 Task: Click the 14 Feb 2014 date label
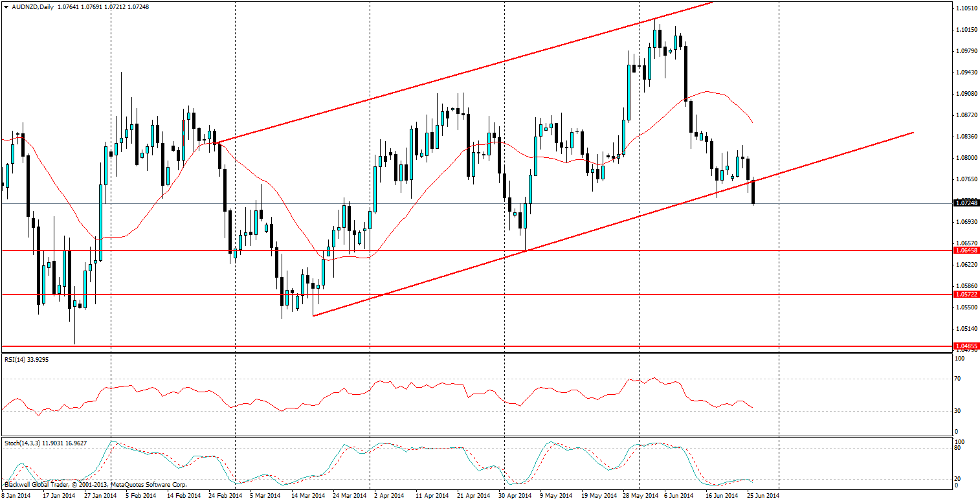coord(183,496)
